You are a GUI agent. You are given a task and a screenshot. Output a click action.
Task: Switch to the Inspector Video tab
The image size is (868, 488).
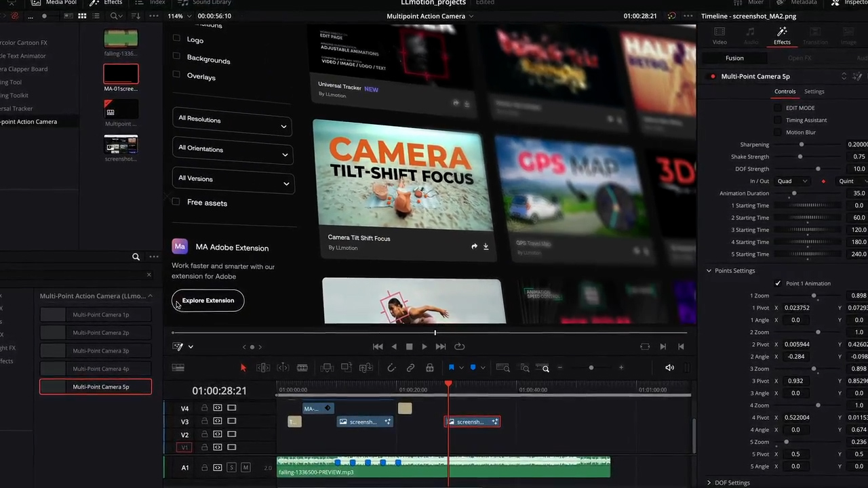coord(719,36)
